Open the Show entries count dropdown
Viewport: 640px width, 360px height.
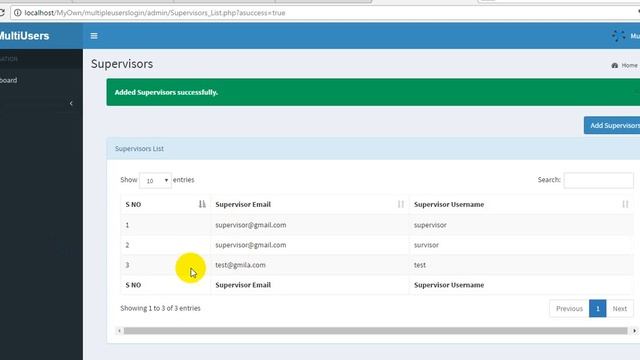point(155,180)
